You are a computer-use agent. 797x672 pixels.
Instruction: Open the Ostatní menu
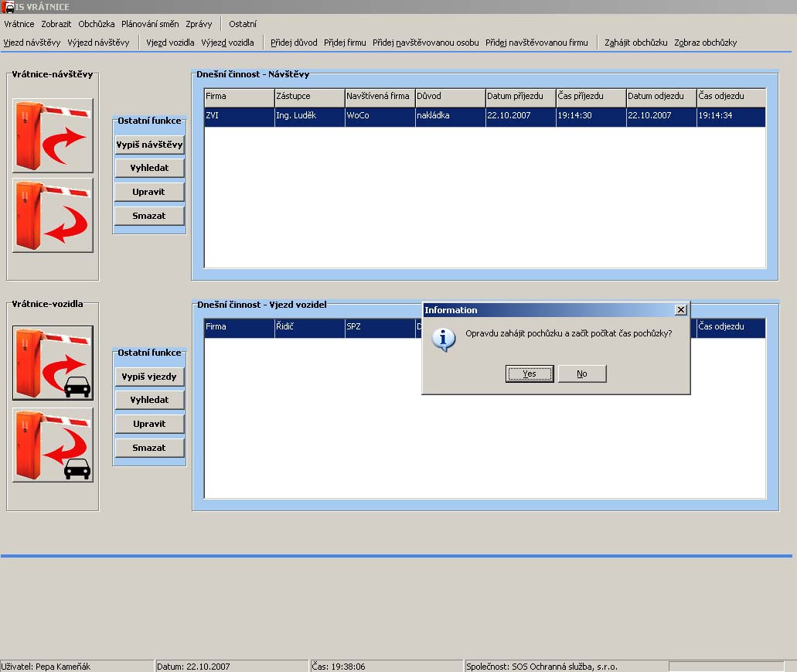click(x=243, y=24)
